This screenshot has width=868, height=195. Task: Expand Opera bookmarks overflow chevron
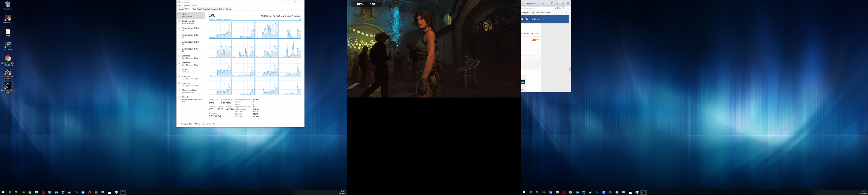pyautogui.click(x=567, y=13)
